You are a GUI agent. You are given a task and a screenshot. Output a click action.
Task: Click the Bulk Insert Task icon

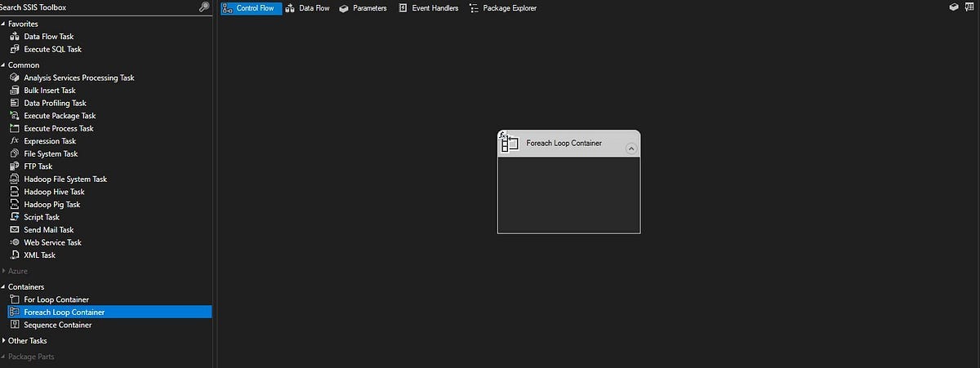(x=15, y=91)
